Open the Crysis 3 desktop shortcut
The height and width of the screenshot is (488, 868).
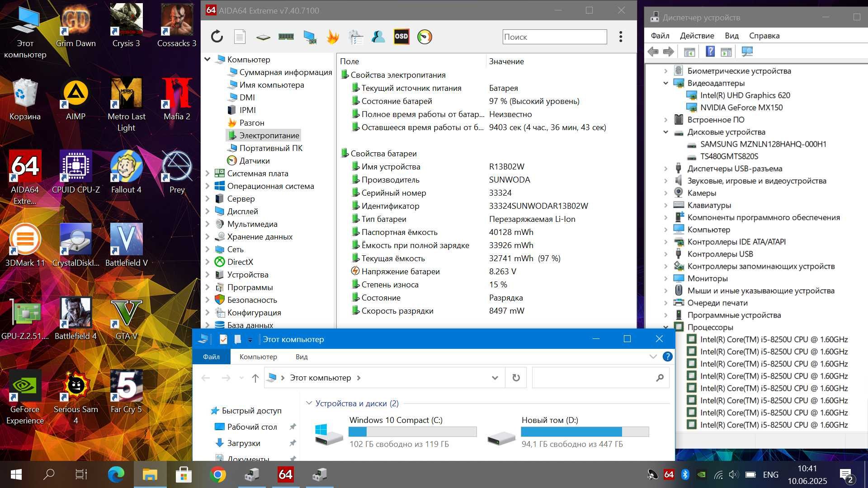126,26
